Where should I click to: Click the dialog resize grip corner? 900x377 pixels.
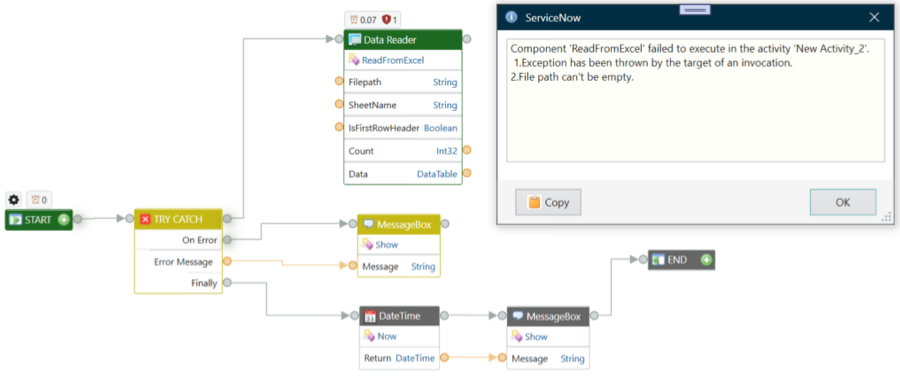tap(886, 217)
